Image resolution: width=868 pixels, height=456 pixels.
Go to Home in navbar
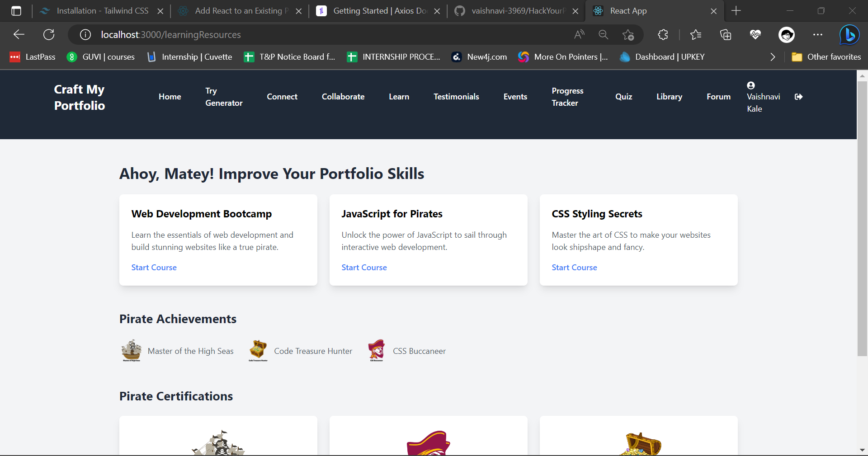pyautogui.click(x=170, y=97)
